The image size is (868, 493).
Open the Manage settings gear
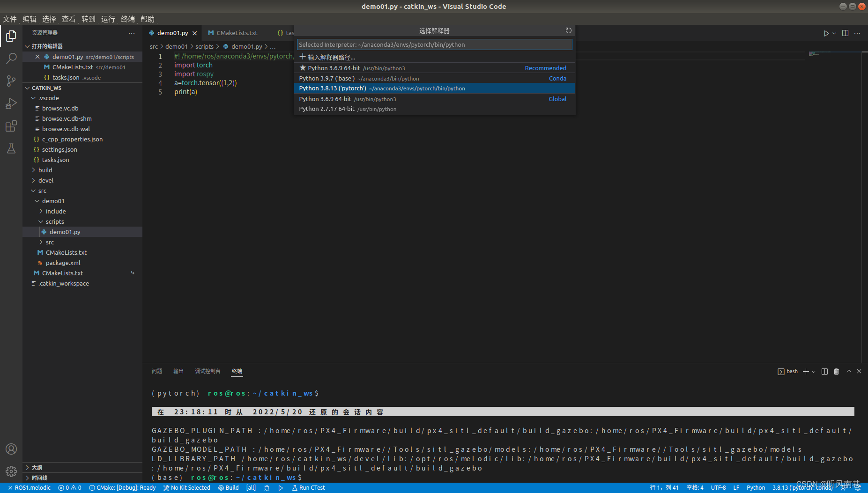click(x=11, y=471)
